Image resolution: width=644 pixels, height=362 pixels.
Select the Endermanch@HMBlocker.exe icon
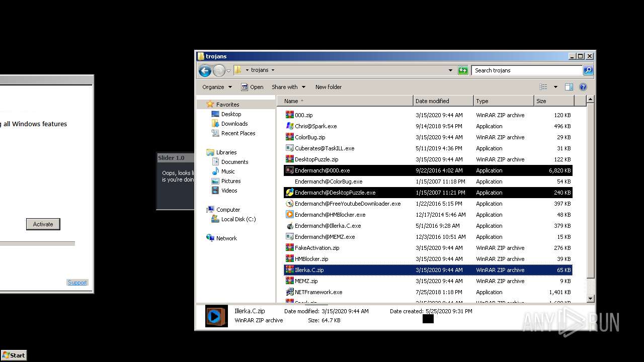289,215
